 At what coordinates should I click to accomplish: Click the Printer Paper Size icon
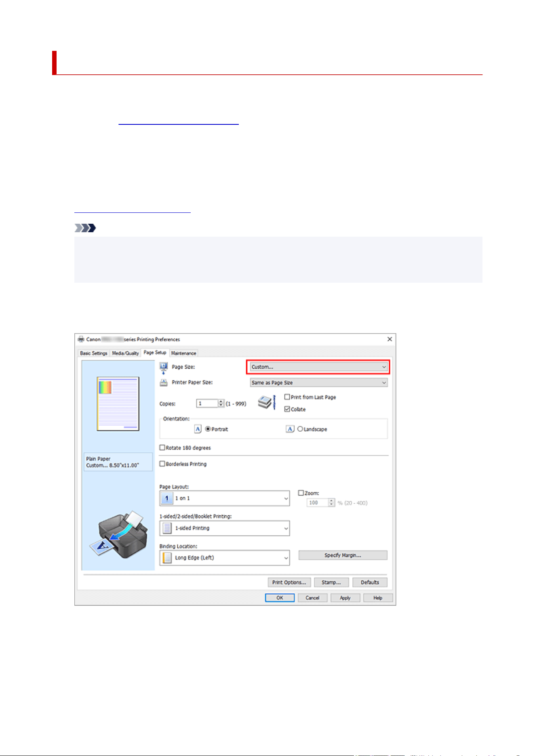164,382
